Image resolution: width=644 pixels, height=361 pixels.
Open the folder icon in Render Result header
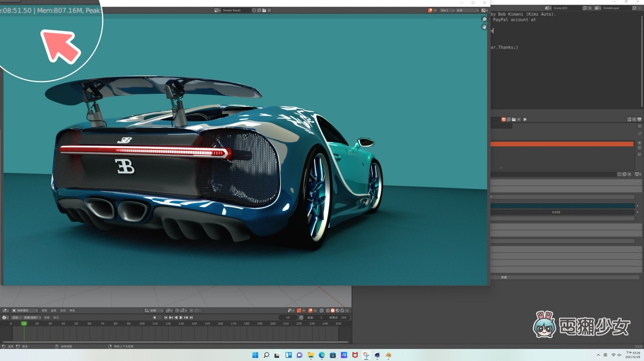264,10
